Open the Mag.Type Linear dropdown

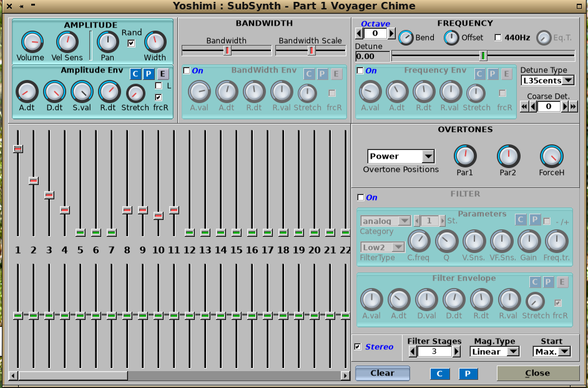pos(495,352)
